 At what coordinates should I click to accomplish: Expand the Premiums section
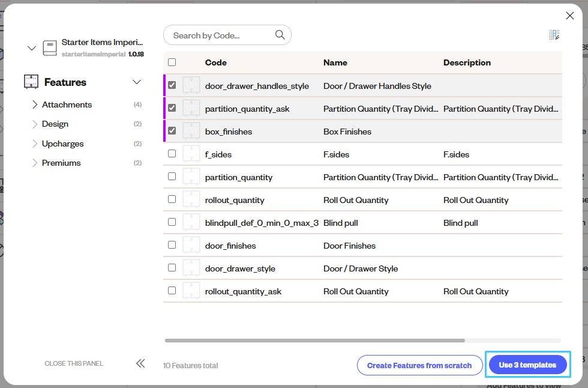pyautogui.click(x=36, y=162)
